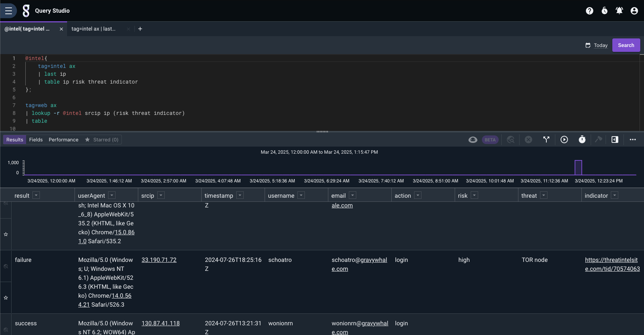Open the timestamp column dropdown
This screenshot has height=335, width=644.
(x=240, y=195)
